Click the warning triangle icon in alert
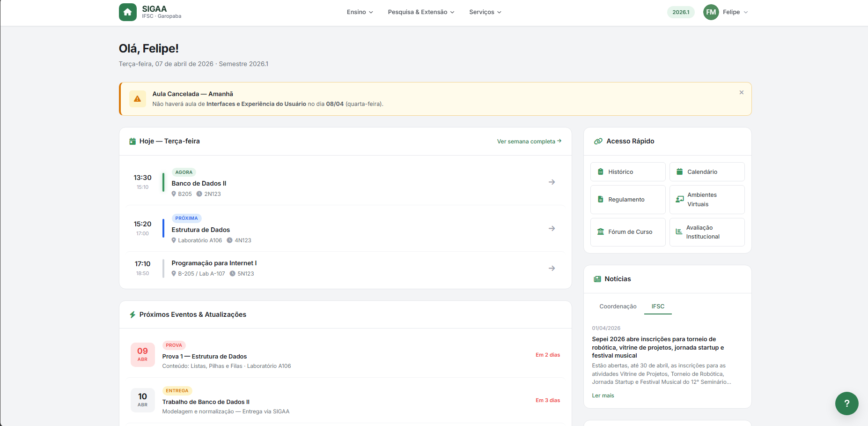Image resolution: width=868 pixels, height=426 pixels. tap(137, 99)
